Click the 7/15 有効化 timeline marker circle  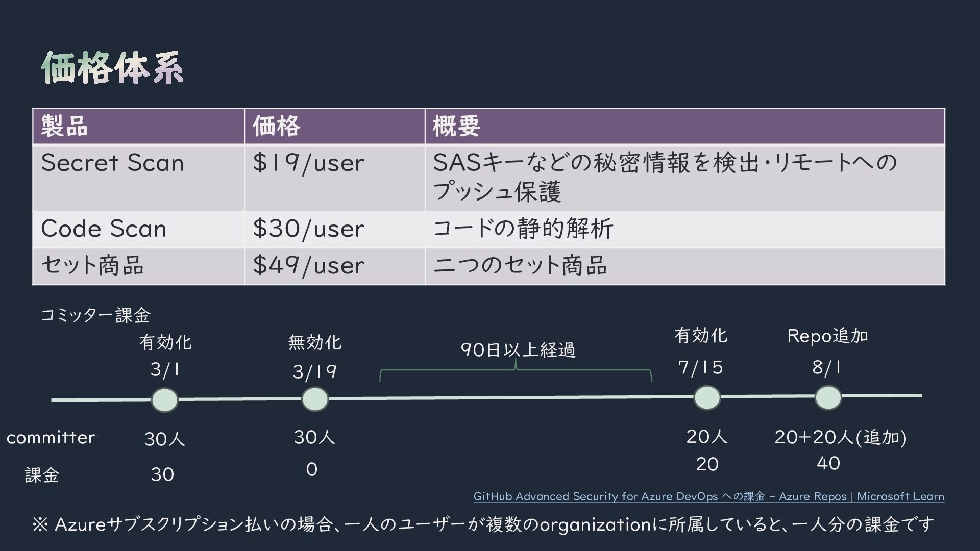pos(707,397)
